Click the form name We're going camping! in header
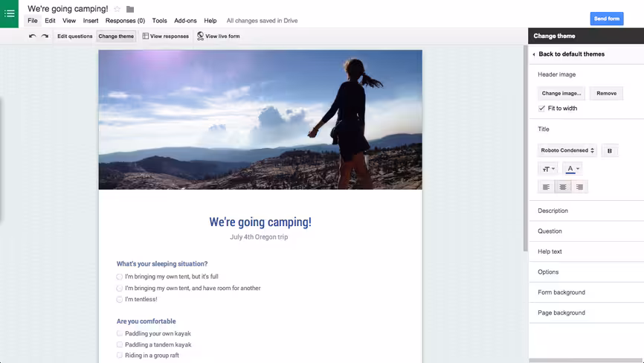This screenshot has width=644, height=363. [x=68, y=9]
